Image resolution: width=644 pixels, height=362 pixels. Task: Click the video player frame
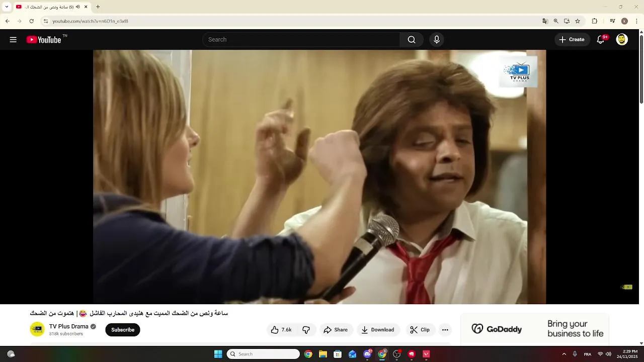point(319,177)
